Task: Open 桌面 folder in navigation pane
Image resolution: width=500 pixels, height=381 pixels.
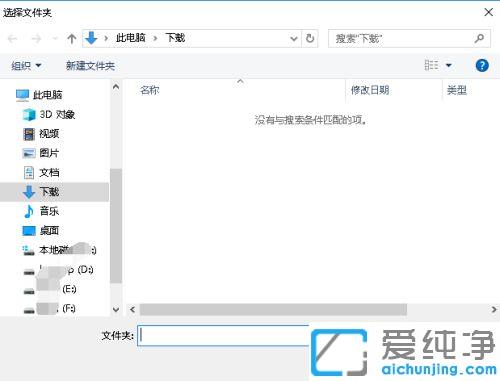Action: point(49,231)
